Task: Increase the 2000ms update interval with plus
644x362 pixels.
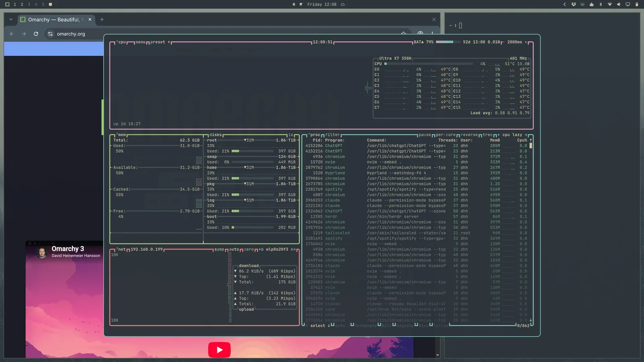Action: 526,42
